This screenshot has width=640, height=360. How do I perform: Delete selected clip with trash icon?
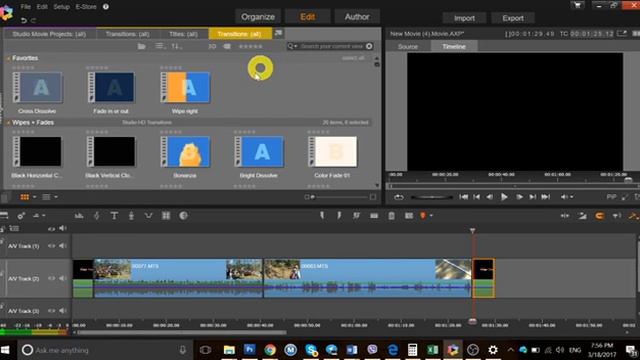391,216
